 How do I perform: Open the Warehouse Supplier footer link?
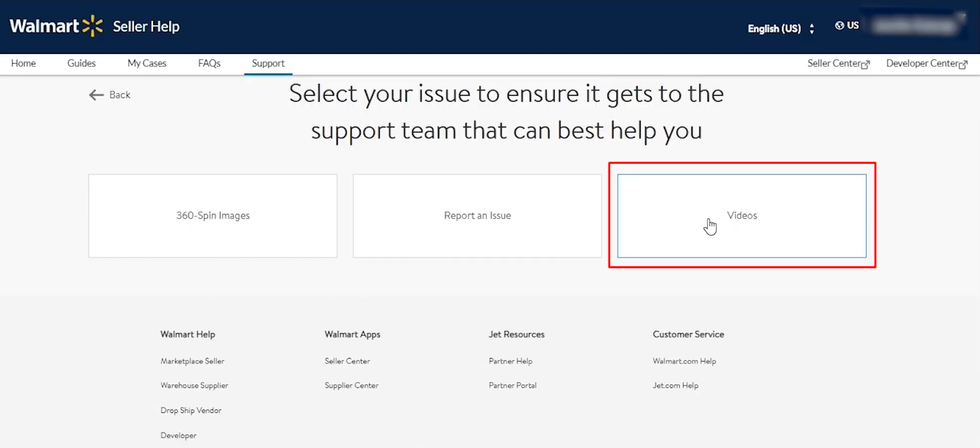coord(194,385)
